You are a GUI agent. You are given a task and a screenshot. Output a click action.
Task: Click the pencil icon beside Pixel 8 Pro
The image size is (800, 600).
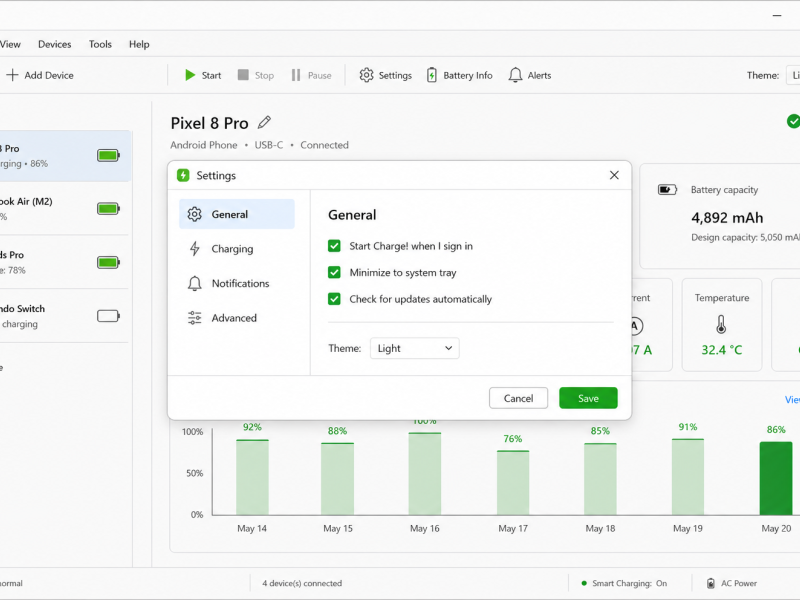(264, 122)
